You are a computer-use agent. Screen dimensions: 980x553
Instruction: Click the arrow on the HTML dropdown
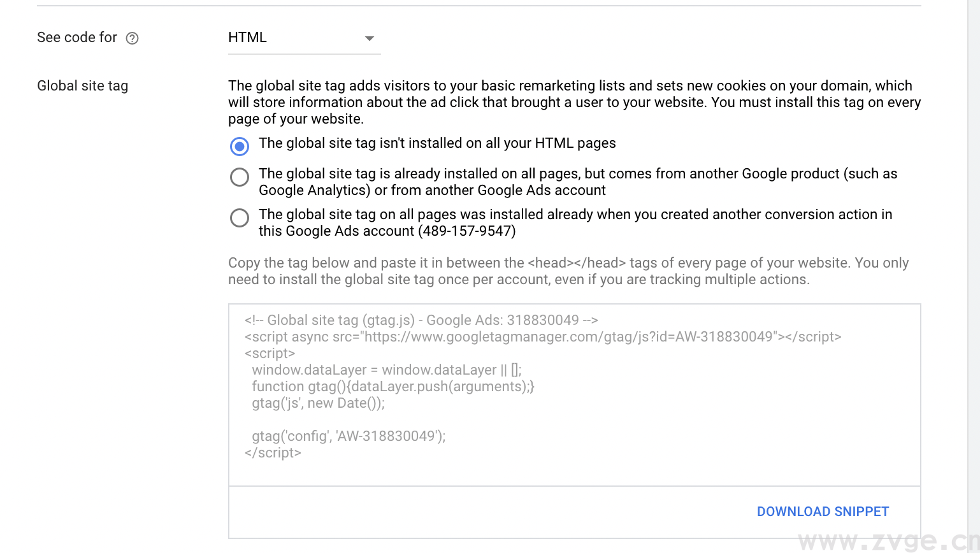369,38
